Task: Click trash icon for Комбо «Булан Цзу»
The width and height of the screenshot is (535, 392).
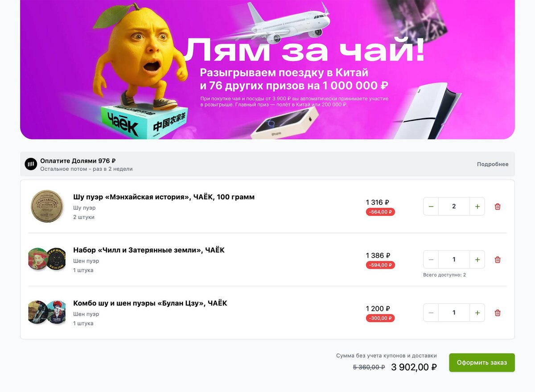Action: [x=498, y=313]
